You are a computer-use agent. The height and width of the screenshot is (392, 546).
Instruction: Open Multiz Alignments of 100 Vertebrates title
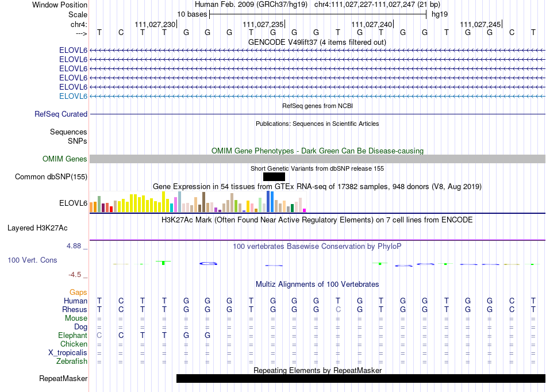[x=317, y=284]
